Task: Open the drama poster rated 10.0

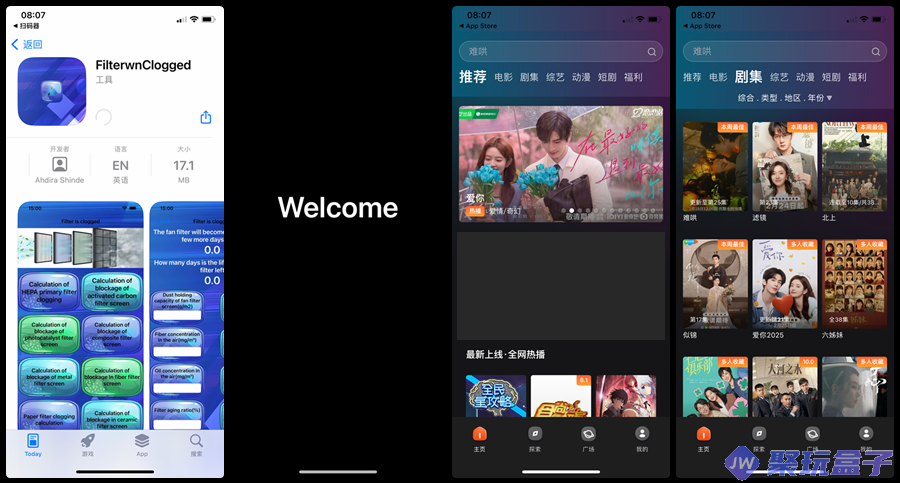Action: (x=785, y=387)
